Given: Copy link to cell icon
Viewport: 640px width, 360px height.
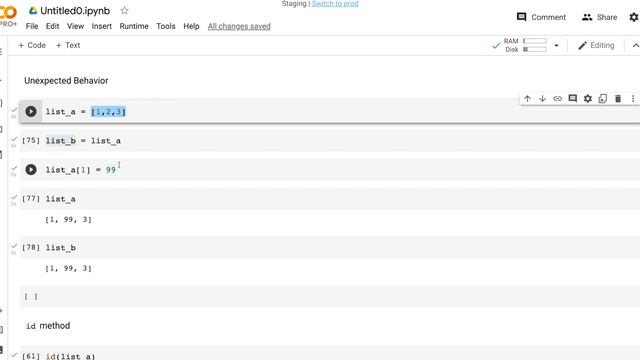Looking at the screenshot, I should pyautogui.click(x=558, y=98).
